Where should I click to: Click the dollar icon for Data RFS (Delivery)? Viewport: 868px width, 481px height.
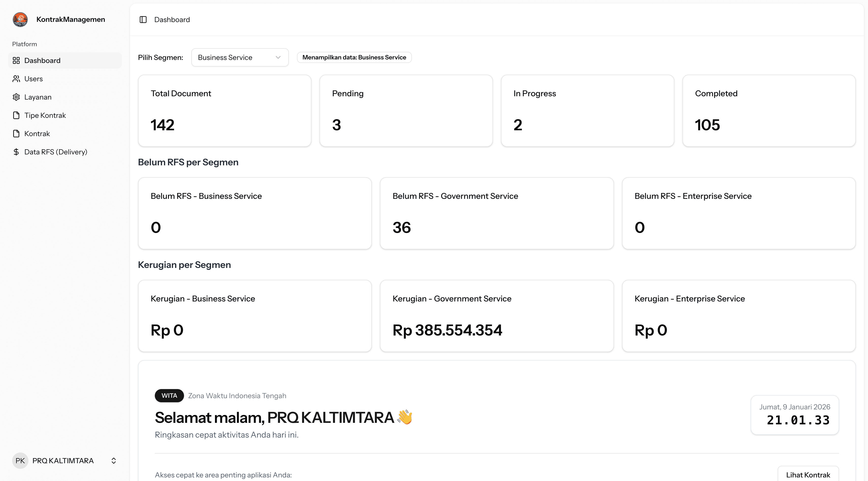pyautogui.click(x=16, y=152)
